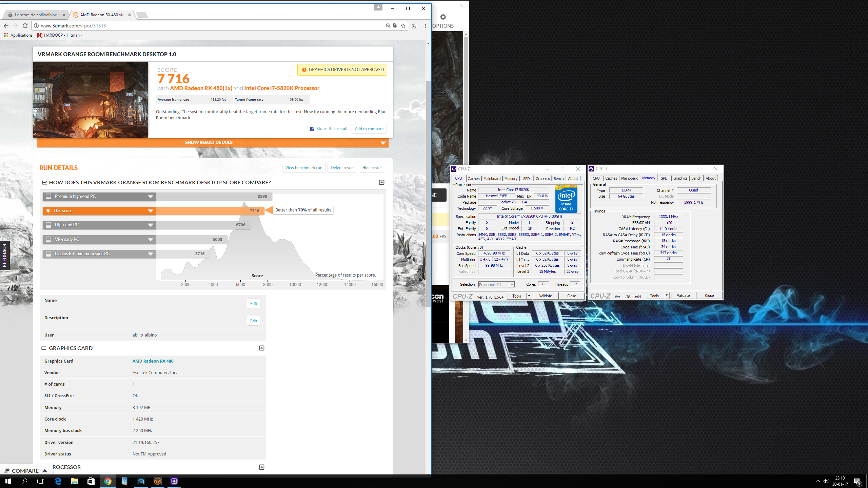Viewport: 868px width, 488px height.
Task: Expand This score dropdown
Action: pos(151,211)
